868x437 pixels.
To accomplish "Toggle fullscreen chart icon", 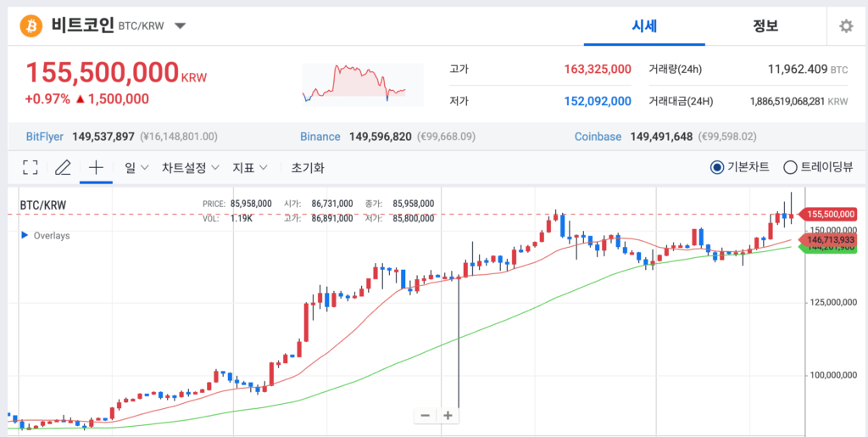I will 31,167.
